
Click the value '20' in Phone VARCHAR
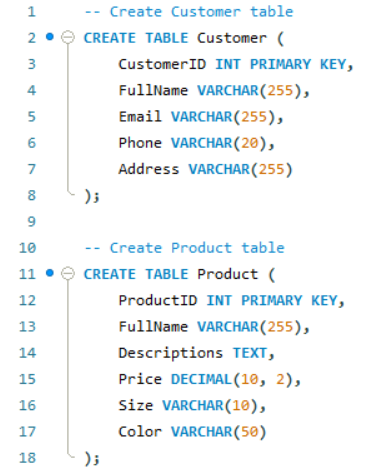pyautogui.click(x=250, y=143)
